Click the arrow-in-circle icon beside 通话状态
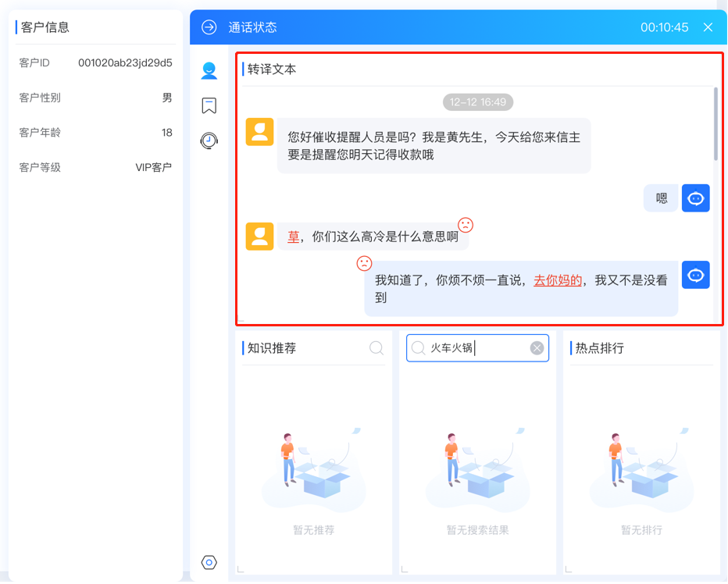 (x=209, y=27)
